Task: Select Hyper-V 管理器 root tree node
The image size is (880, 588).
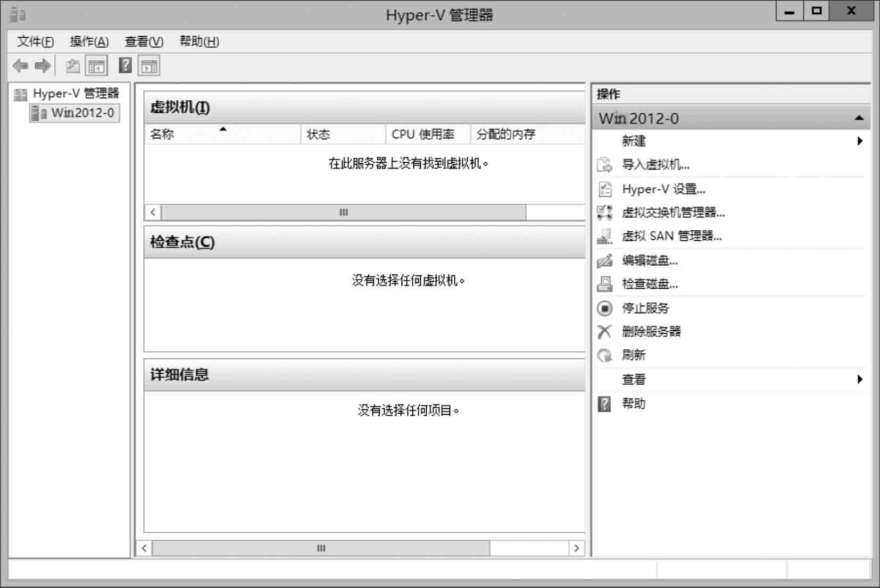Action: pos(76,94)
